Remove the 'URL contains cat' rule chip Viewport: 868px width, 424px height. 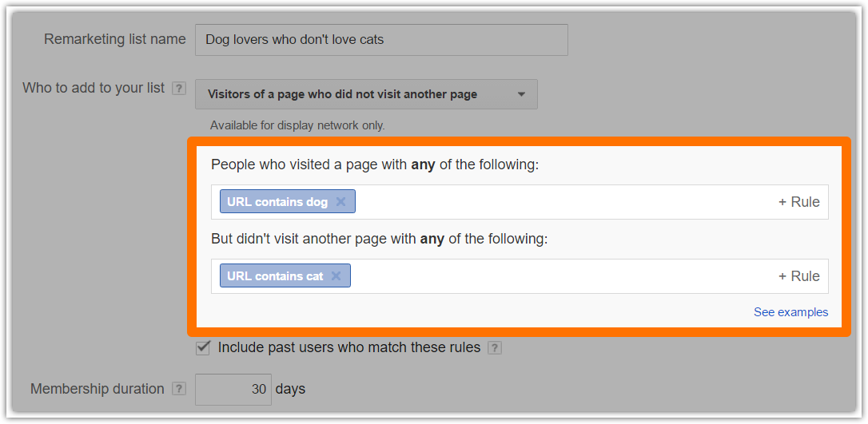pos(336,275)
